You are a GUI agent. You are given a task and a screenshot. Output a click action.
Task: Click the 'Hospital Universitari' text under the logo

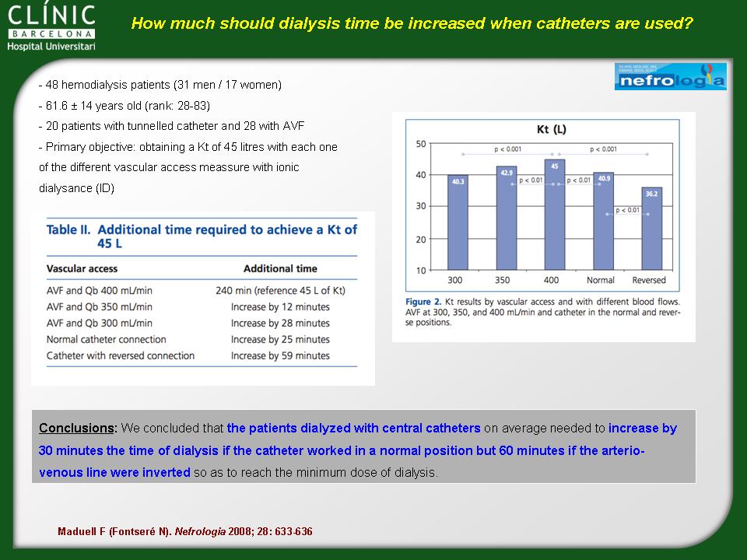(x=51, y=46)
